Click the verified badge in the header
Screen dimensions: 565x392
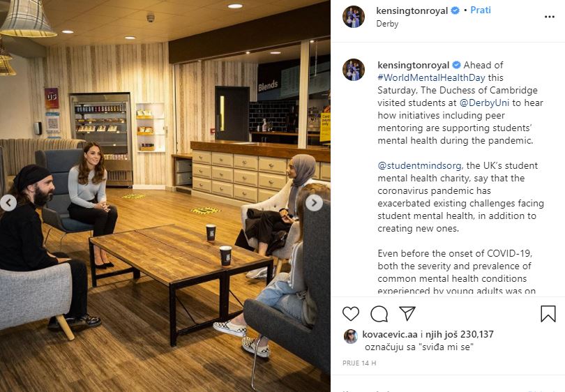click(455, 10)
